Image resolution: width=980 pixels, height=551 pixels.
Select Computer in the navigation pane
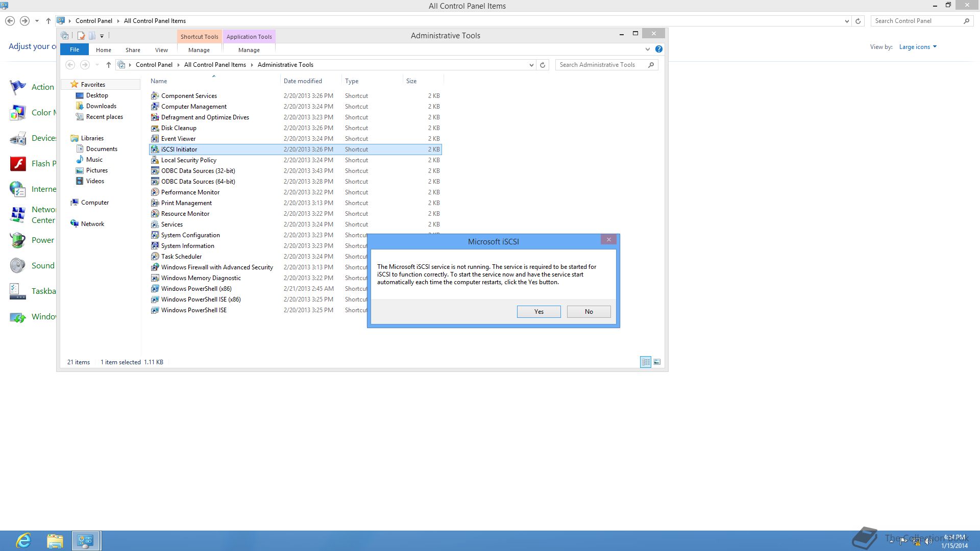click(x=94, y=203)
